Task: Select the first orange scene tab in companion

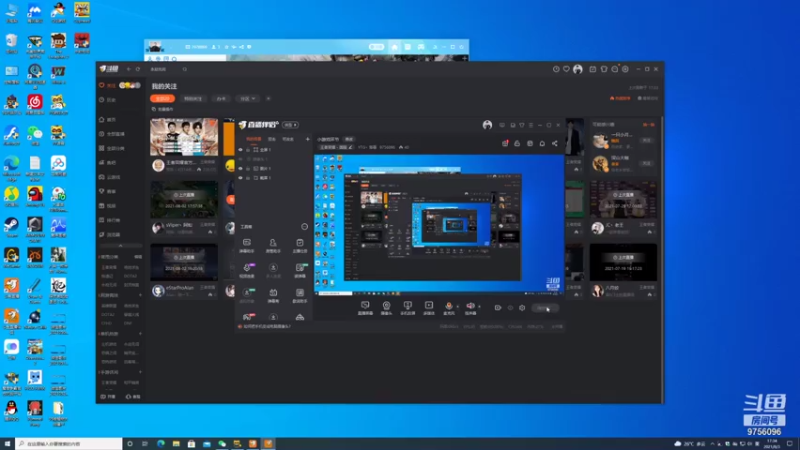Action: pyautogui.click(x=254, y=139)
